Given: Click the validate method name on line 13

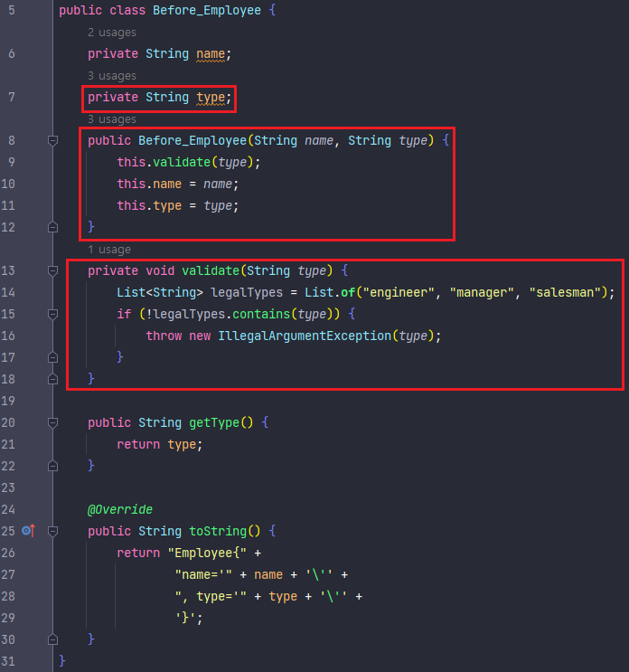Looking at the screenshot, I should [211, 270].
